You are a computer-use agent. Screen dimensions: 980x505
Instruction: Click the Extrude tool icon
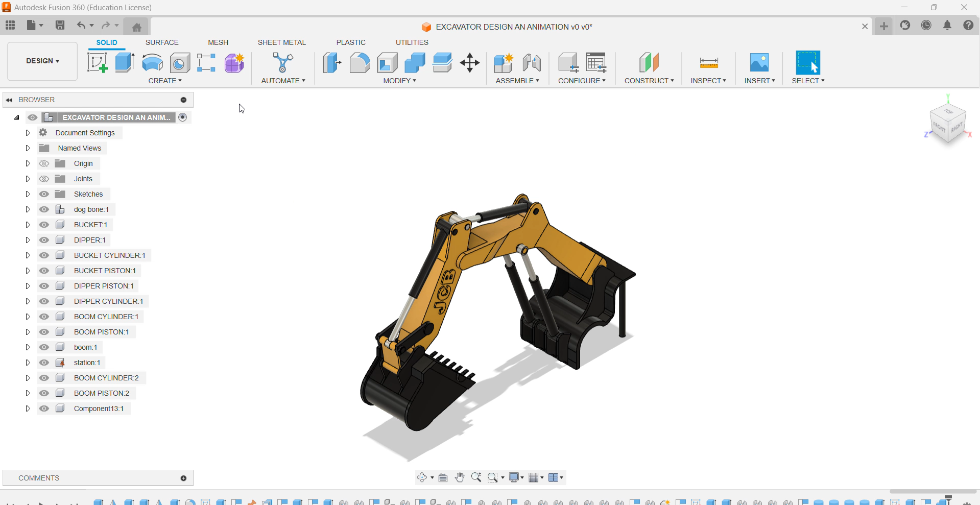pyautogui.click(x=125, y=63)
